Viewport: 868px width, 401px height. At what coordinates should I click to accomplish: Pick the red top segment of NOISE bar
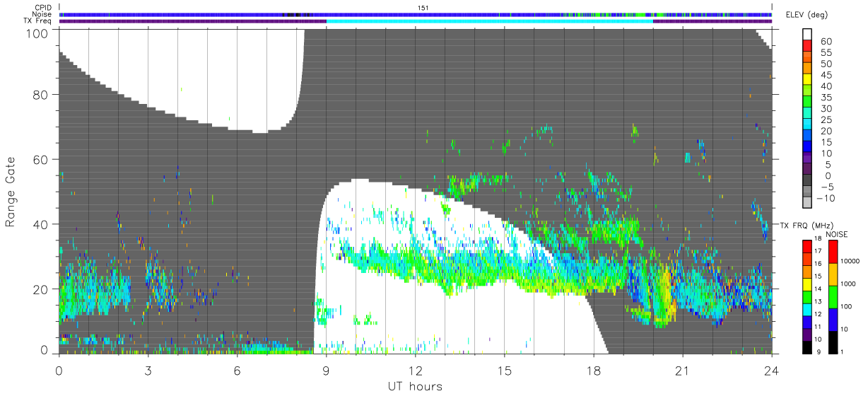(x=833, y=252)
